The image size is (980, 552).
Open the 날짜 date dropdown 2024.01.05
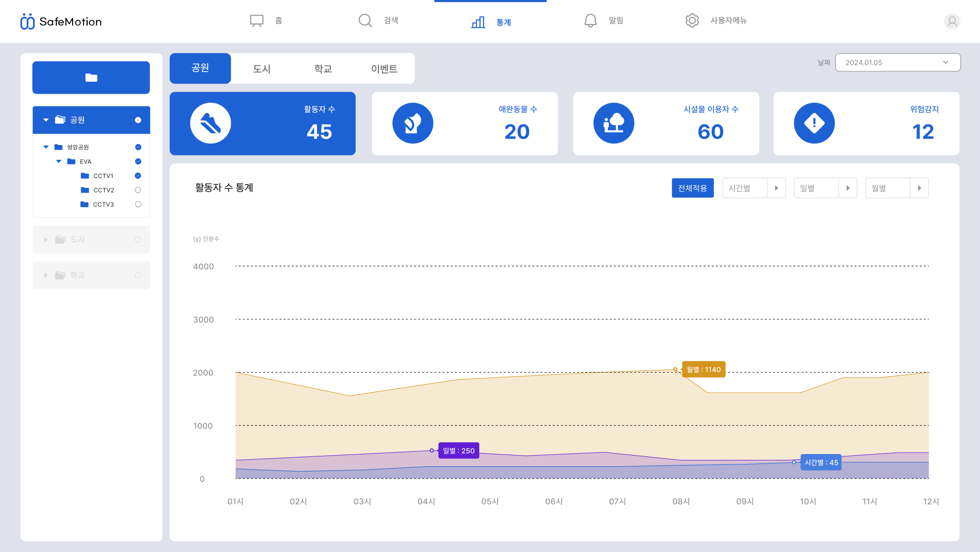[x=898, y=62]
